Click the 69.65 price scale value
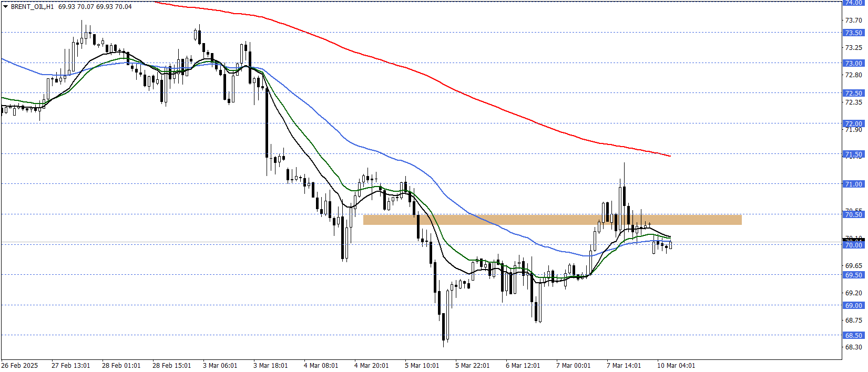Screen dimensions: 868x372 tap(853, 265)
